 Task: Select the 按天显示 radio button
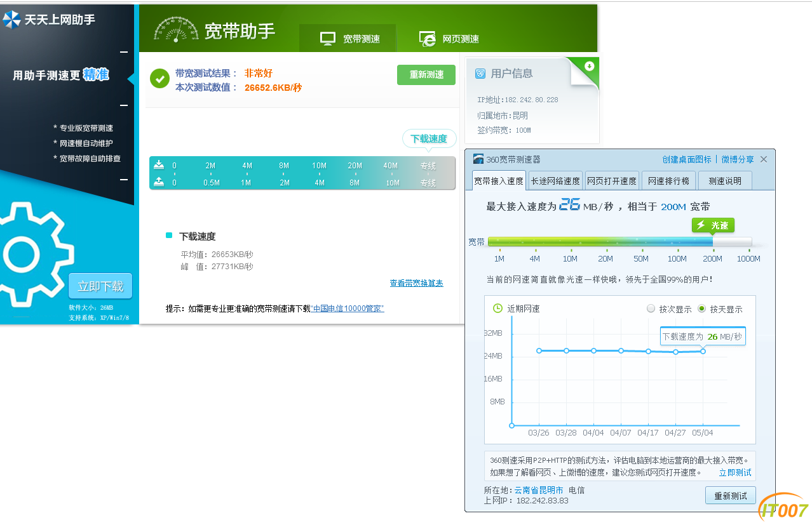[701, 309]
